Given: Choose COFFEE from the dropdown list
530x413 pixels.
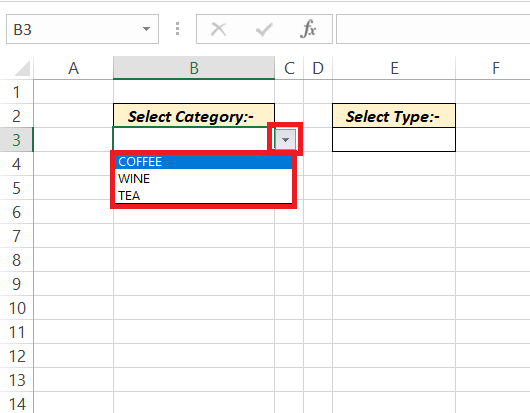Looking at the screenshot, I should [203, 162].
